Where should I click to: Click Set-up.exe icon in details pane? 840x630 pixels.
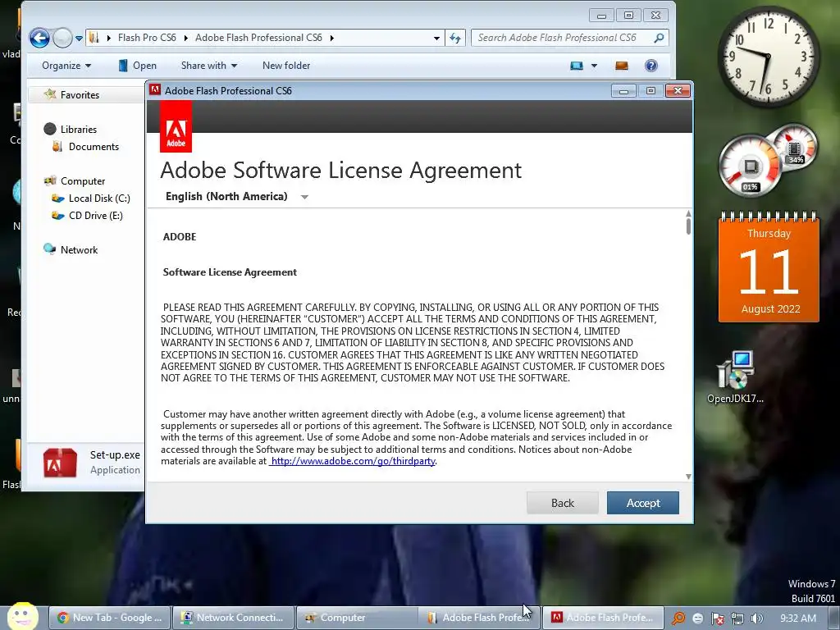(x=60, y=463)
